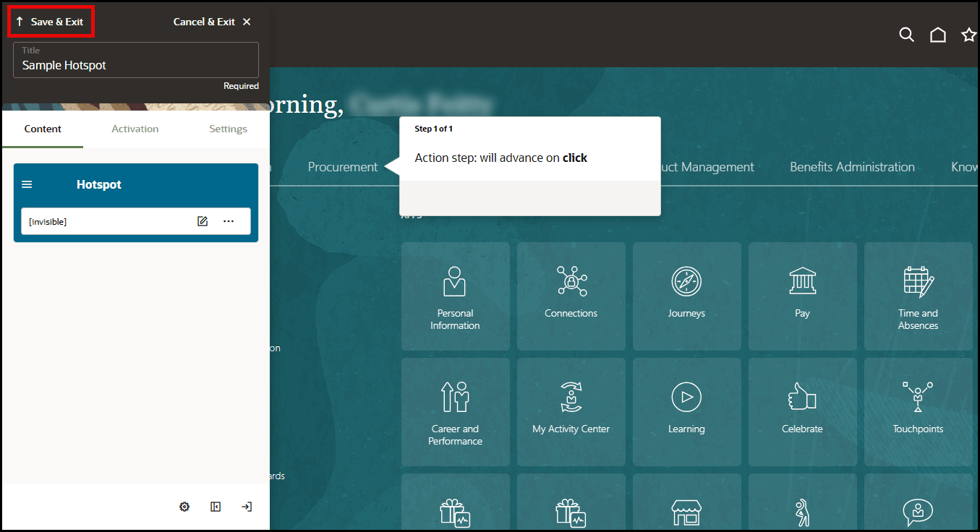
Task: Click Cancel & Exit
Action: [x=212, y=22]
